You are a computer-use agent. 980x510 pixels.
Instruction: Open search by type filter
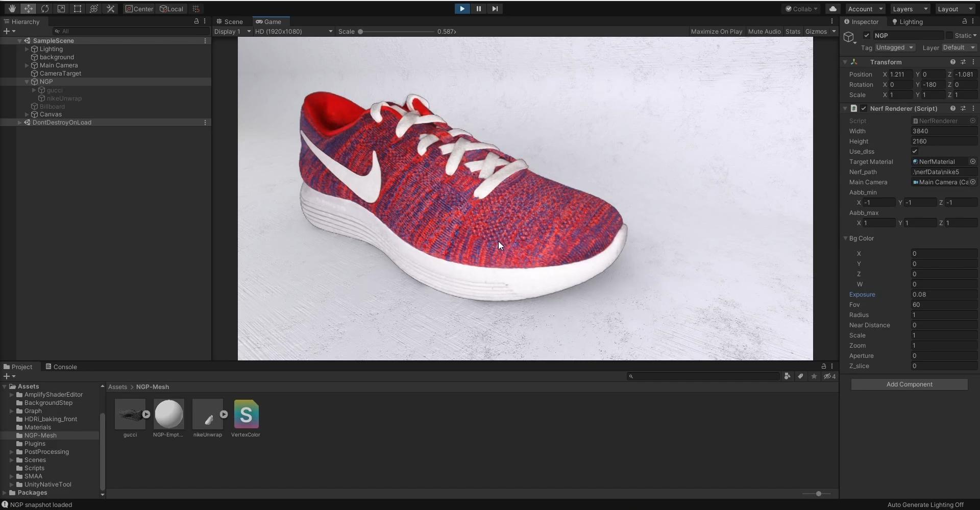click(788, 376)
